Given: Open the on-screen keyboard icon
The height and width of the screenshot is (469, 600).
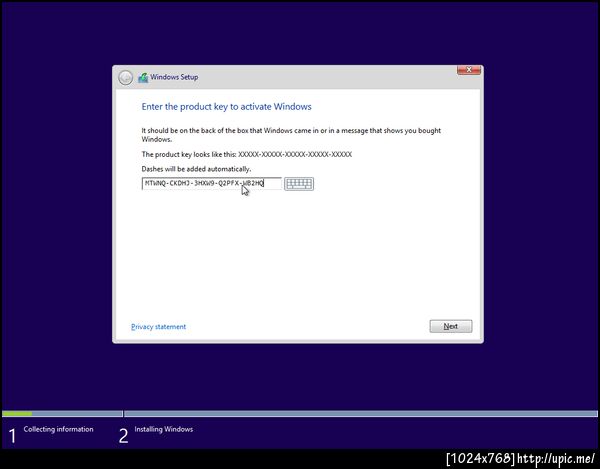Looking at the screenshot, I should [x=299, y=184].
